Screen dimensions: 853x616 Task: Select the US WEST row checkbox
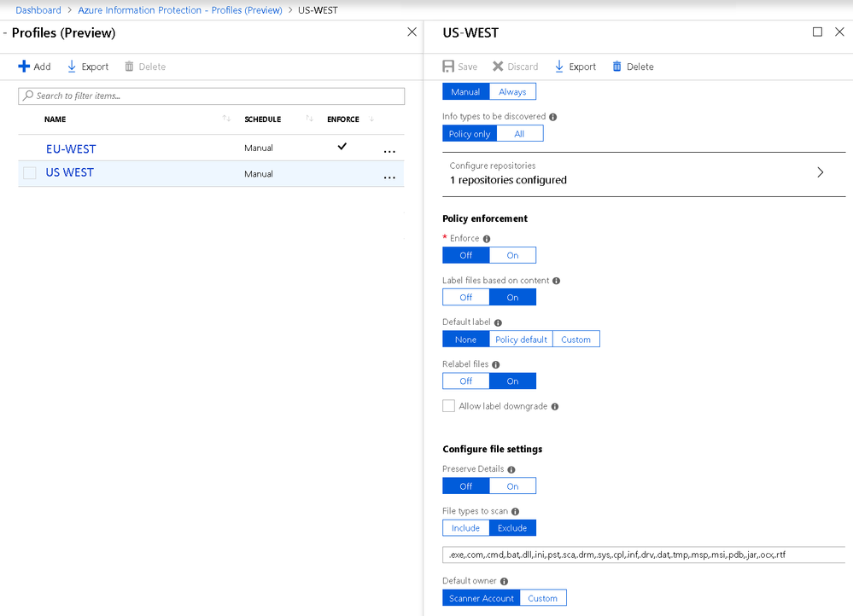[30, 173]
